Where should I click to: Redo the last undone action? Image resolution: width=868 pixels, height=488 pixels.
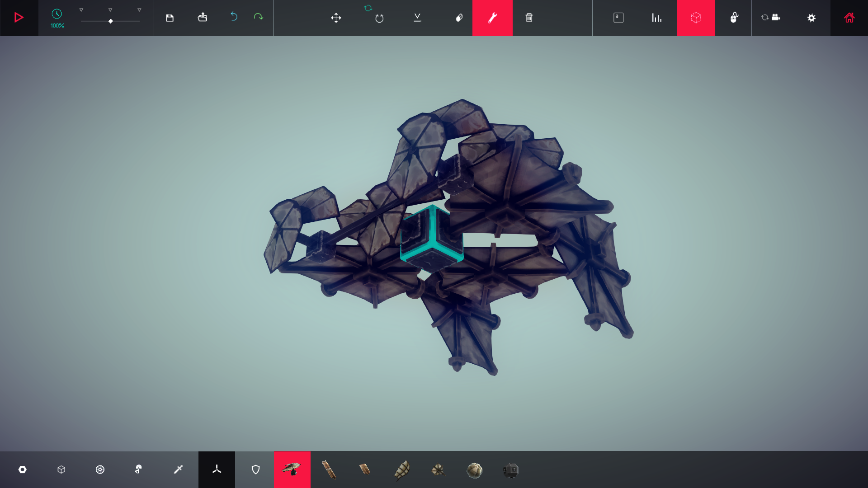pyautogui.click(x=258, y=17)
